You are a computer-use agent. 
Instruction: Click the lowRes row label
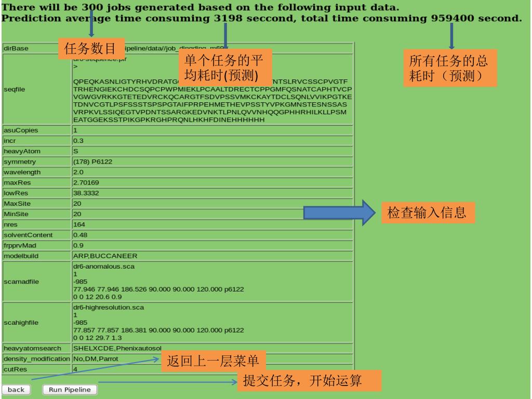tap(16, 193)
